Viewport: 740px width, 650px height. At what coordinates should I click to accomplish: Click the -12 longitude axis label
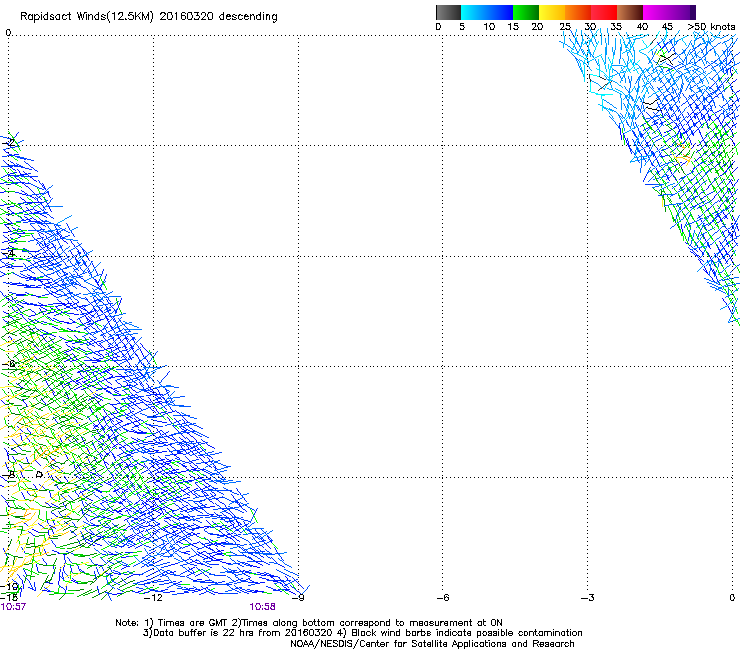[153, 598]
